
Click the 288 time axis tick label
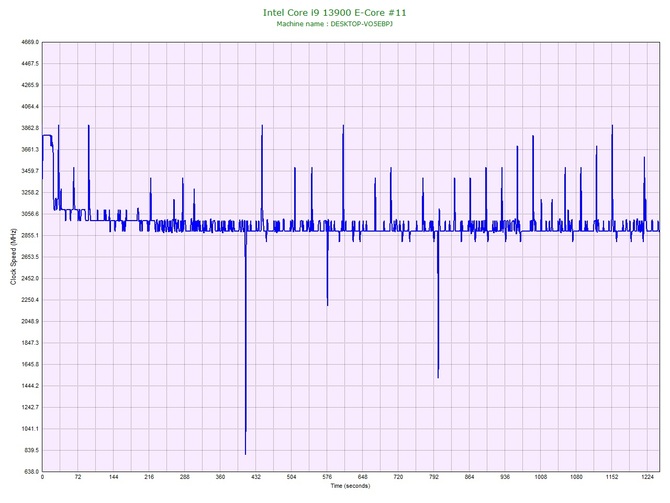pyautogui.click(x=185, y=477)
